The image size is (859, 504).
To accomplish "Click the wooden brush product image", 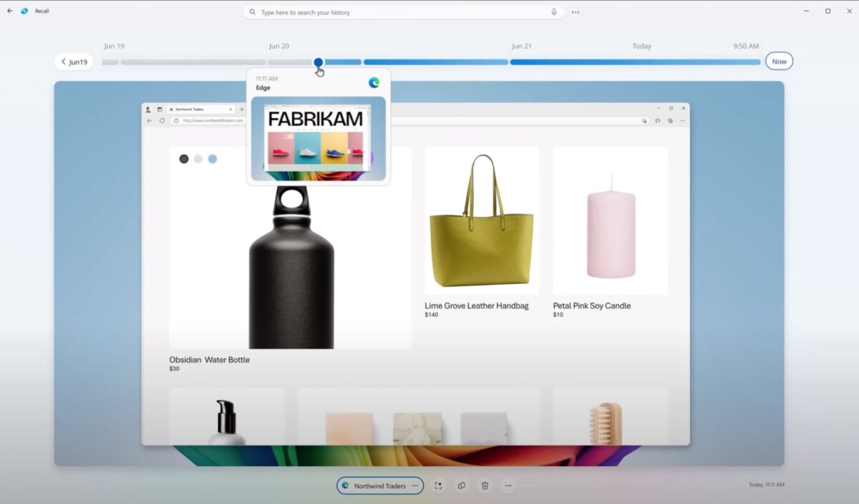I will click(x=611, y=417).
